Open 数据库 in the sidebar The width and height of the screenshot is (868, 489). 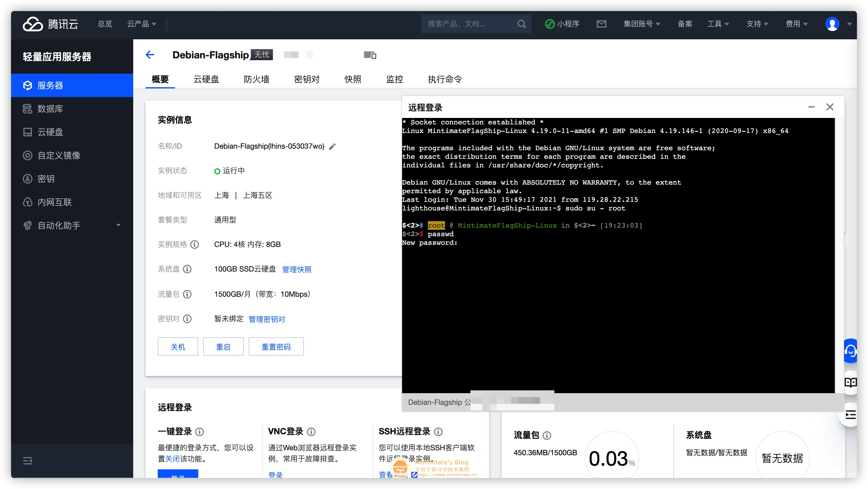click(x=72, y=109)
